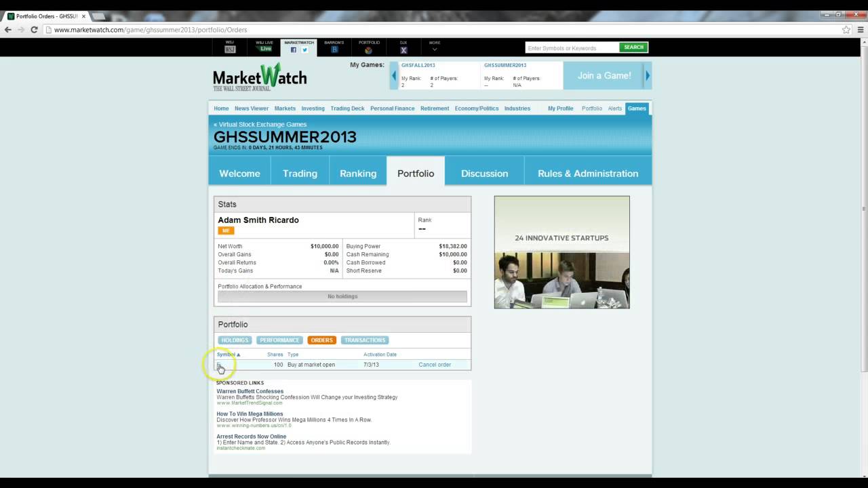Click the Join a Game! button
Viewport: 868px width, 488px height.
(604, 75)
